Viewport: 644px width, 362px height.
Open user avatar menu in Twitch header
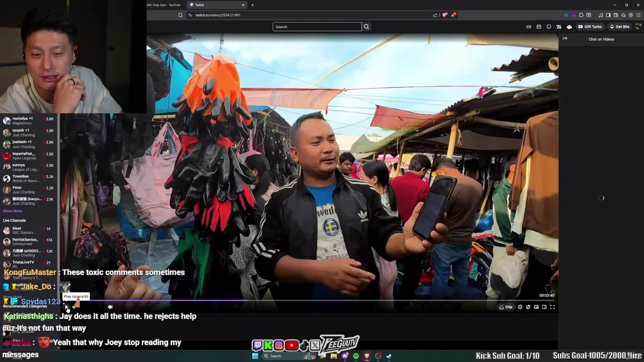(638, 27)
